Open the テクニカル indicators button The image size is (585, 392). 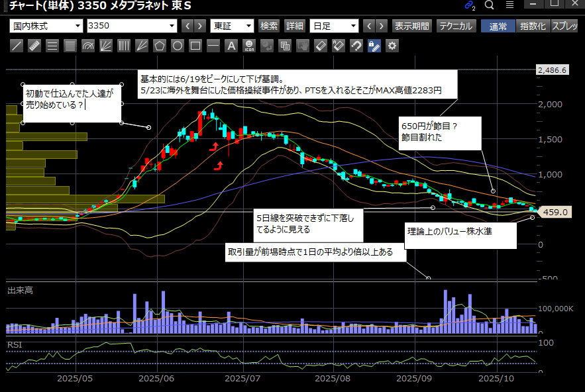456,26
